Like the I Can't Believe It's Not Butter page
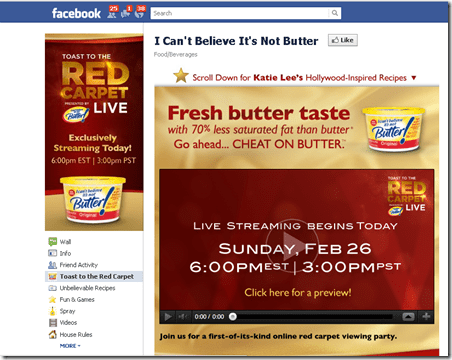 coord(342,40)
